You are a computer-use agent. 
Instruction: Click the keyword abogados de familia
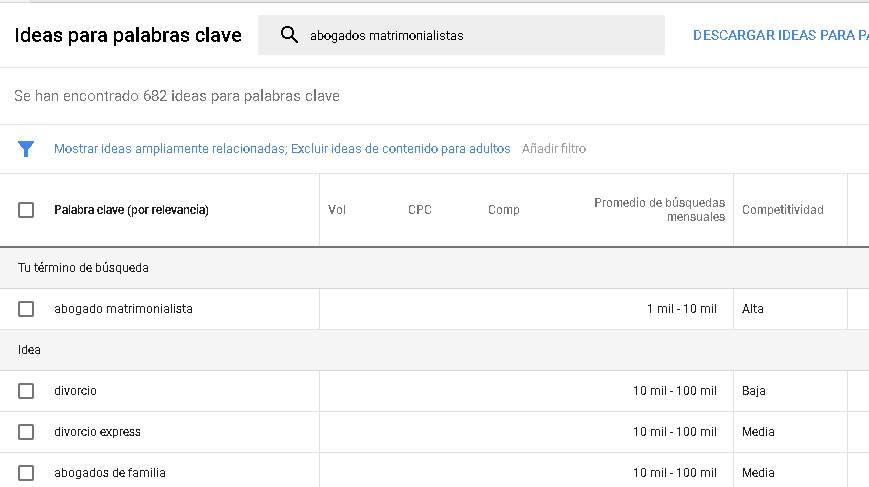[x=110, y=473]
